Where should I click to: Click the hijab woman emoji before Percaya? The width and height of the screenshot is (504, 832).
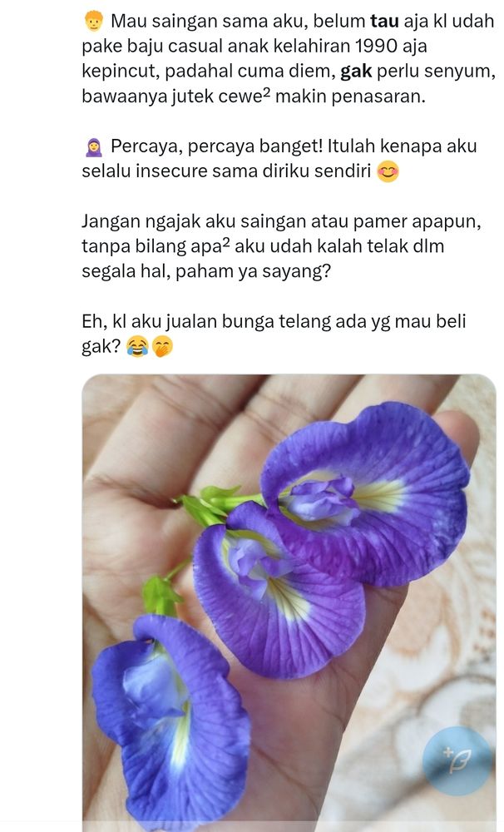(x=93, y=147)
